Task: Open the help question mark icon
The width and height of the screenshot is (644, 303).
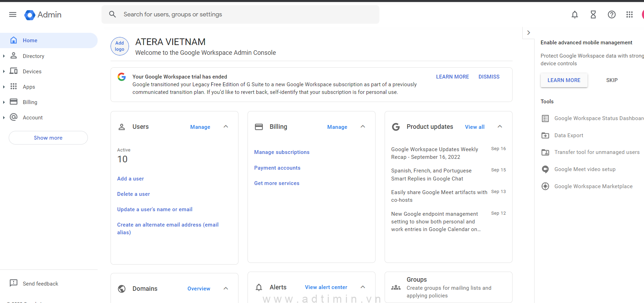Action: click(x=612, y=15)
